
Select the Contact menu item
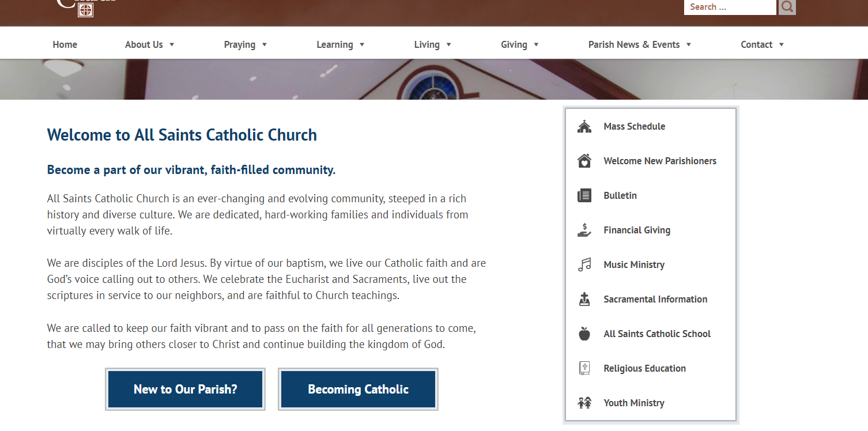click(756, 45)
